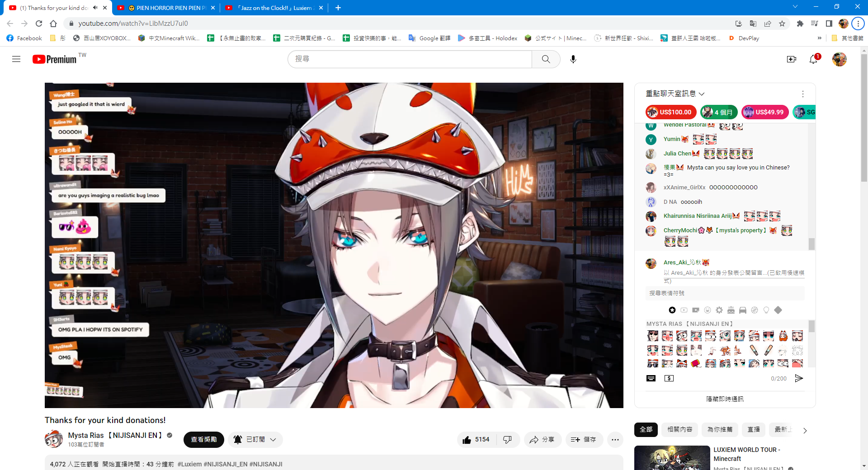Screen dimensions: 868x470
Task: Save video with 儲存 button
Action: [584, 440]
